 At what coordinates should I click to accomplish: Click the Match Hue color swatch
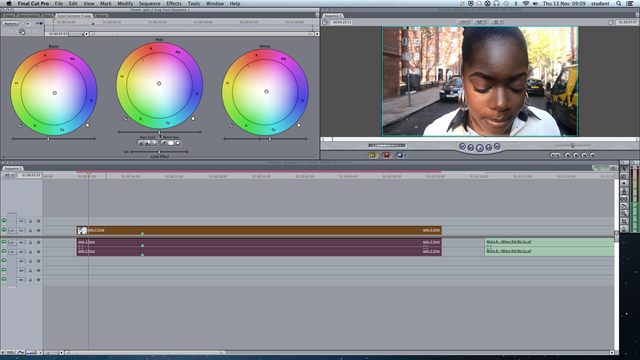point(171,143)
